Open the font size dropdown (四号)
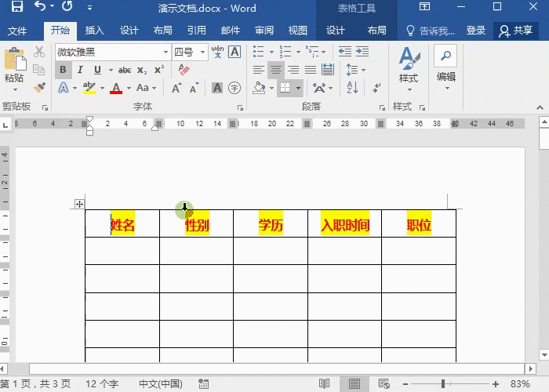 pos(202,53)
